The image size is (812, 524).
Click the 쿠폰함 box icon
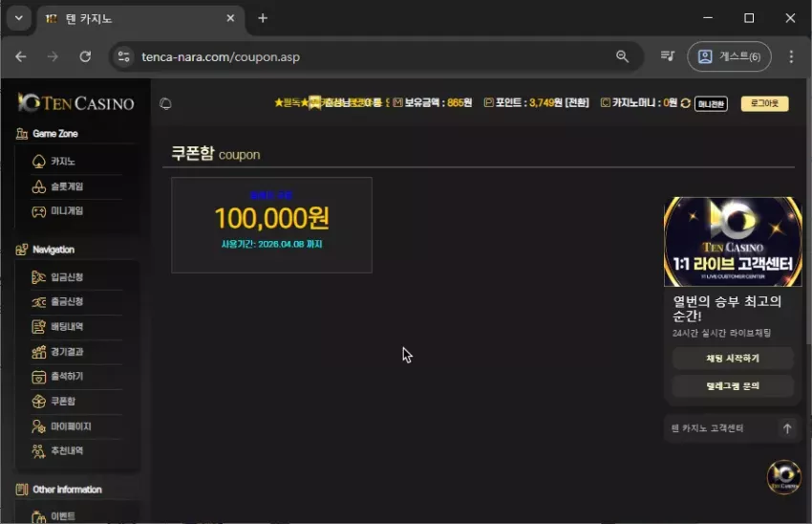tap(39, 402)
